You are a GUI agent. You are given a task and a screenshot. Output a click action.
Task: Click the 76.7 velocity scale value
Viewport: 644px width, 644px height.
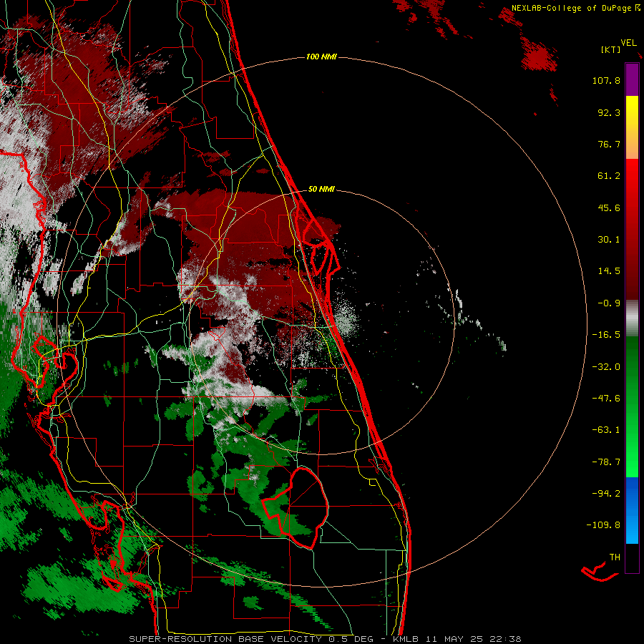pyautogui.click(x=609, y=144)
